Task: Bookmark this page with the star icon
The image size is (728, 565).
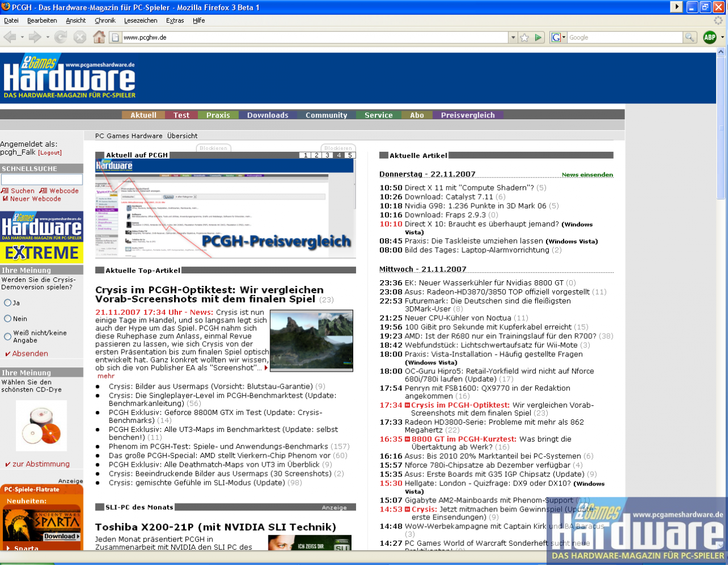Action: coord(524,38)
